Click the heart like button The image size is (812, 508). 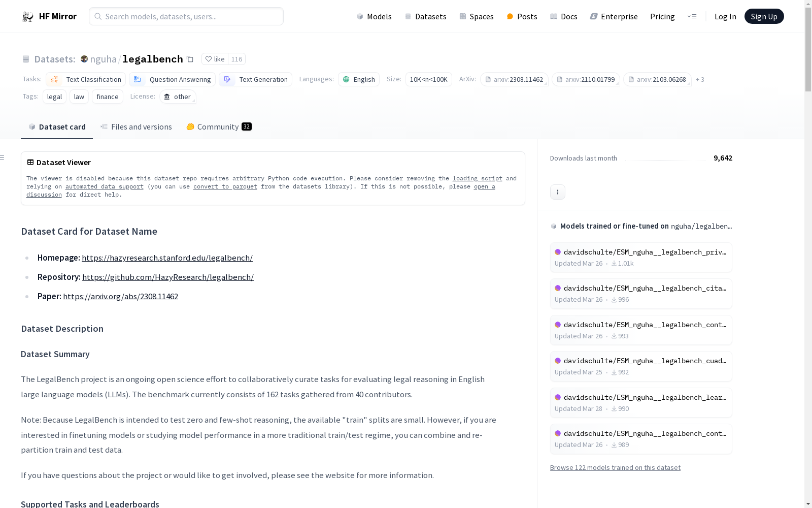(215, 59)
